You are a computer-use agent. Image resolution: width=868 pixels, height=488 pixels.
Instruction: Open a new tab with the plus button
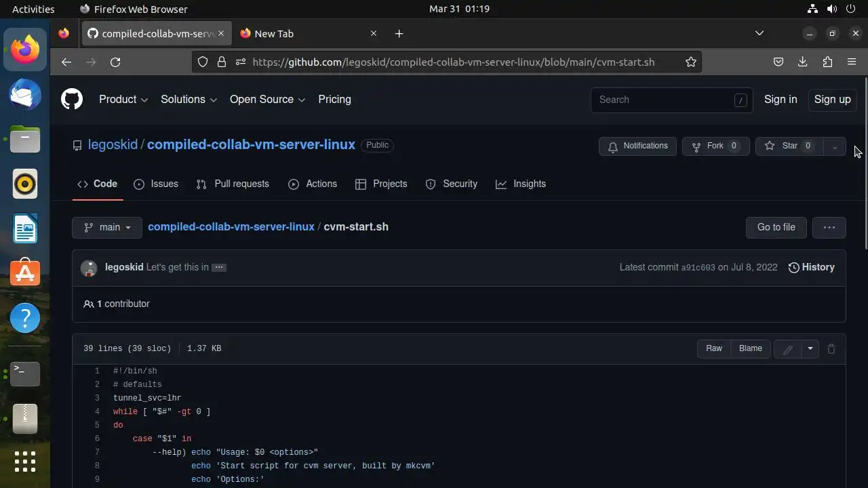pyautogui.click(x=399, y=33)
